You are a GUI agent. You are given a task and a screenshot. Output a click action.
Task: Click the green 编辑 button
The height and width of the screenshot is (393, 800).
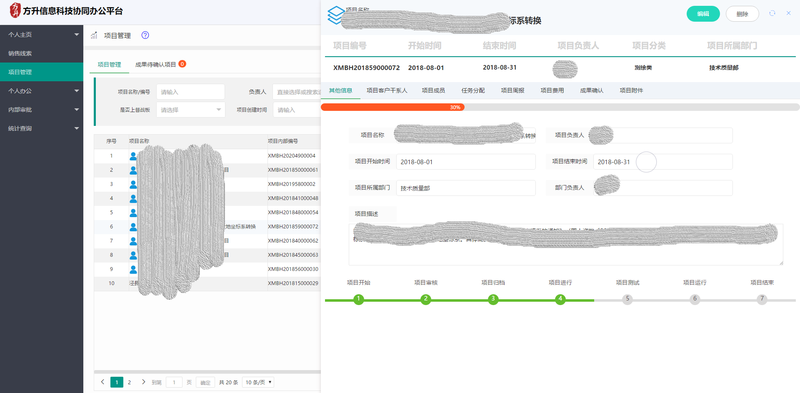coord(703,14)
